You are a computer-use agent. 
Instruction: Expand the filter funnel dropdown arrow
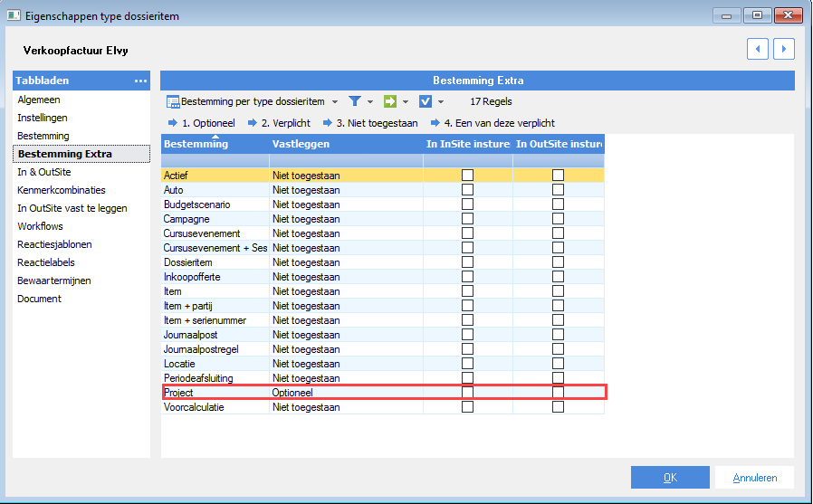tap(370, 102)
